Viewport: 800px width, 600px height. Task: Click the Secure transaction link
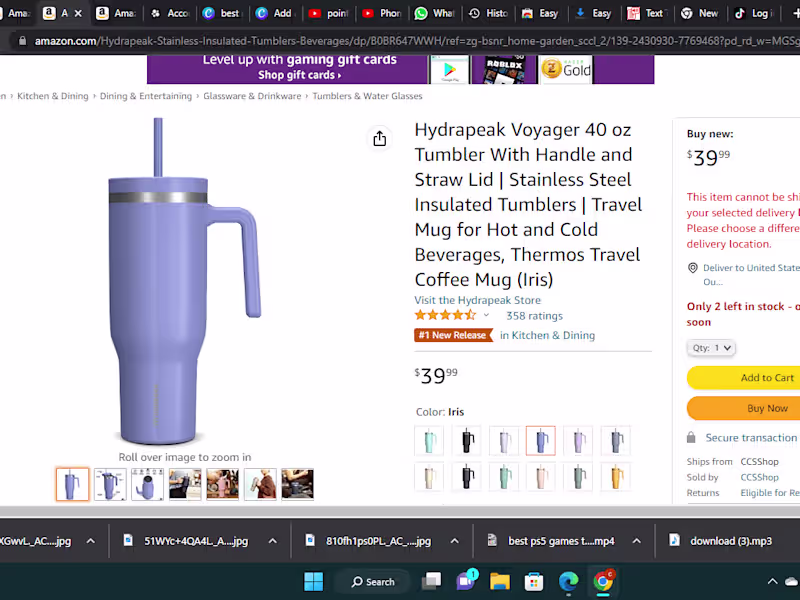[751, 438]
